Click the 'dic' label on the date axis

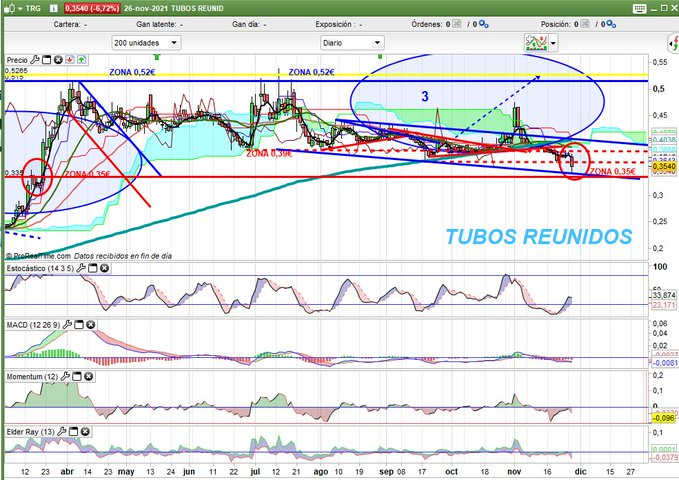pos(580,472)
